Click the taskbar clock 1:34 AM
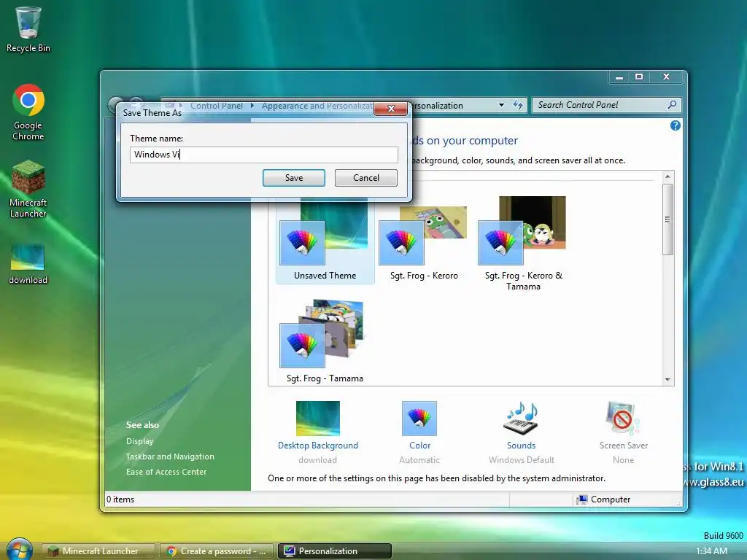The width and height of the screenshot is (747, 560). pos(711,551)
